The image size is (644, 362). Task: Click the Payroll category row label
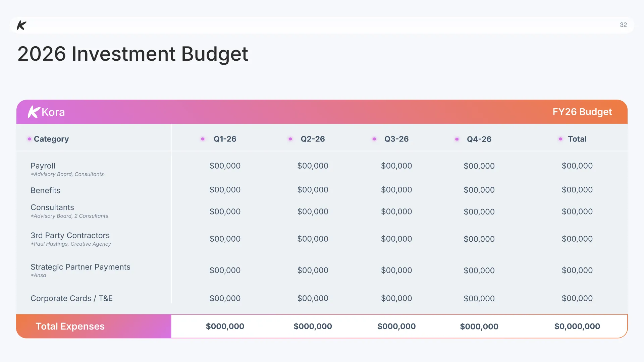(43, 166)
